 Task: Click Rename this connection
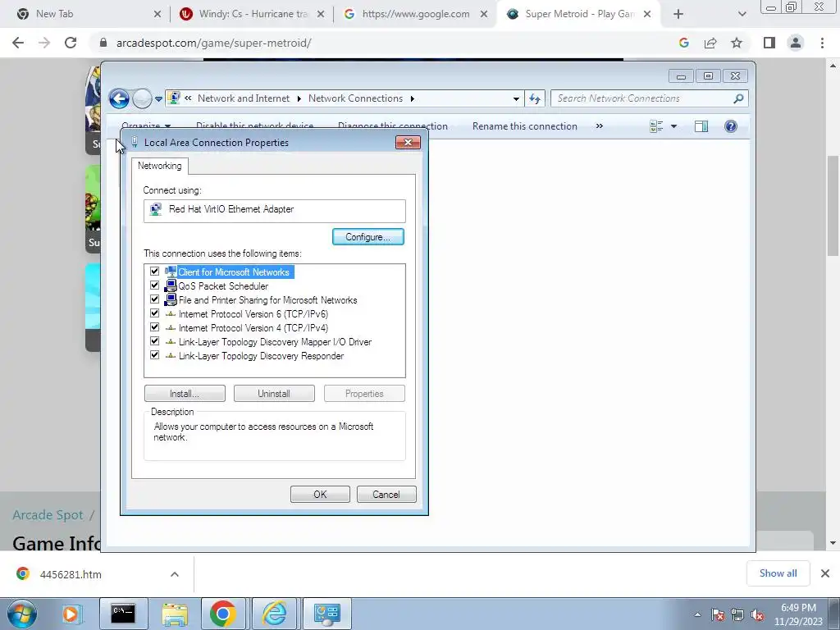coord(524,126)
